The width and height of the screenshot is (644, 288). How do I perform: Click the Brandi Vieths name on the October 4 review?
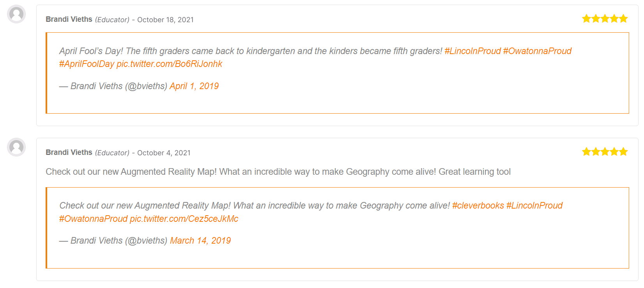coord(69,153)
